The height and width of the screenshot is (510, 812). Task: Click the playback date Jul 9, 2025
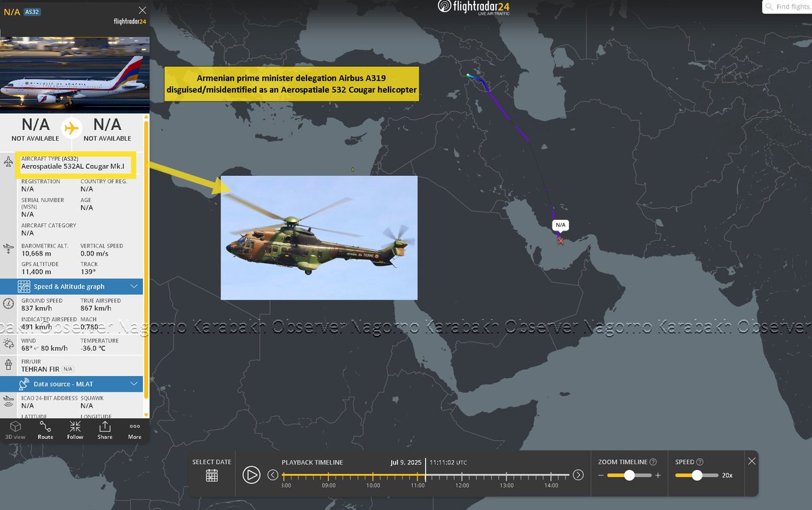pyautogui.click(x=406, y=462)
